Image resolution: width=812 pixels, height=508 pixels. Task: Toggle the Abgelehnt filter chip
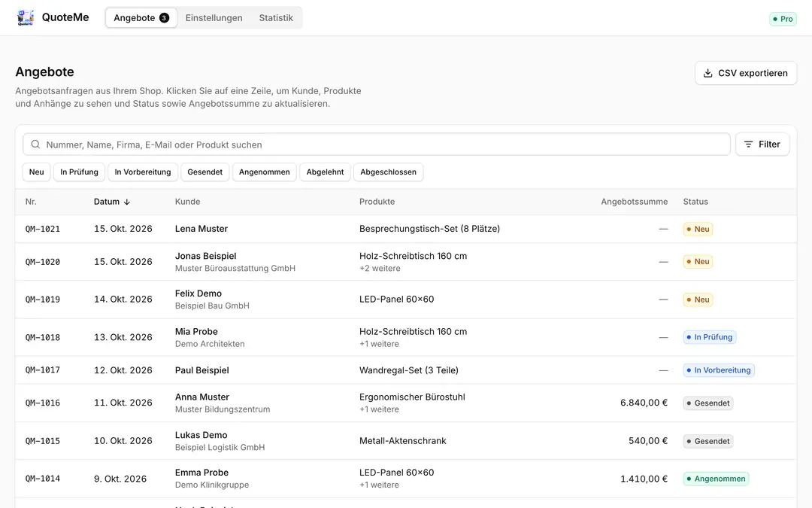point(326,172)
